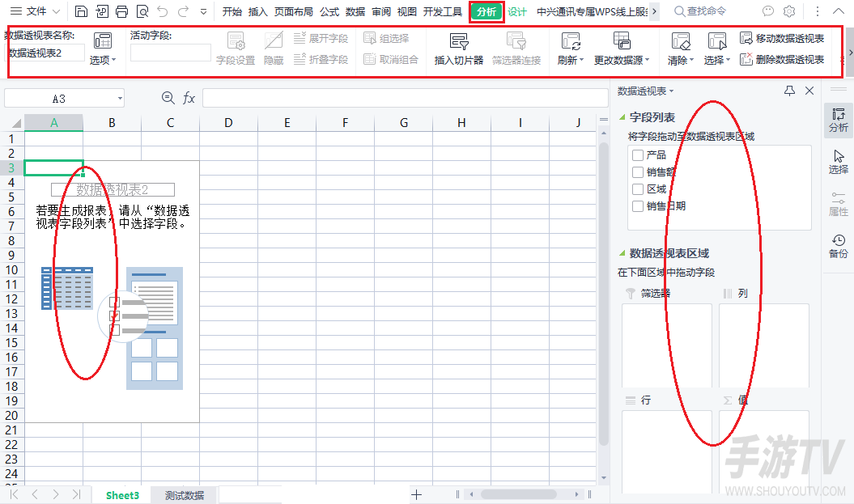Click the select-all corner of the grid
The image size is (854, 504).
coord(16,123)
